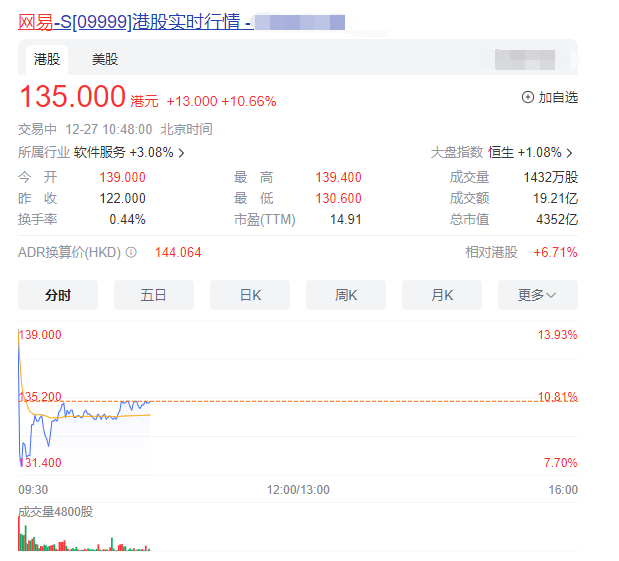This screenshot has width=619, height=561.
Task: Click the ADR price 144.064
Action: point(178,252)
